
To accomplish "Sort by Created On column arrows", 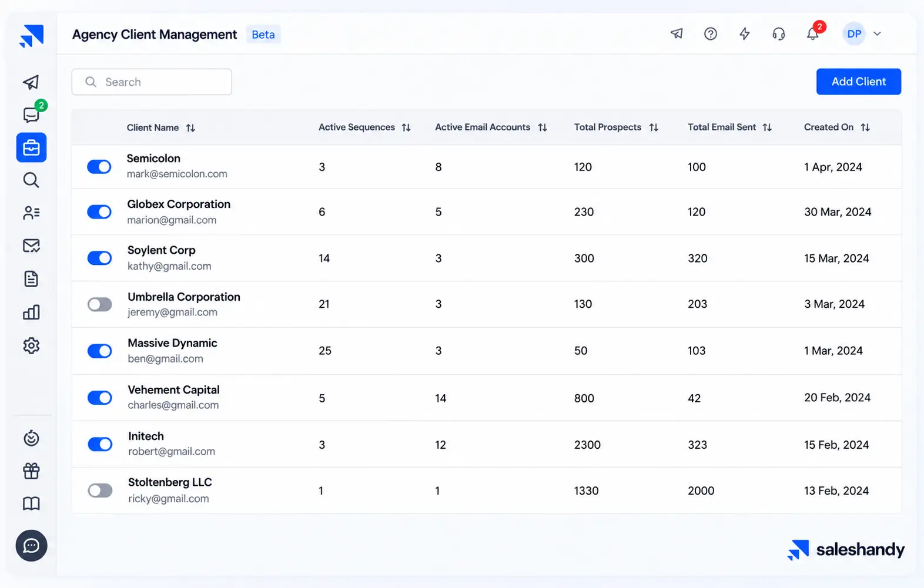I will pyautogui.click(x=865, y=127).
